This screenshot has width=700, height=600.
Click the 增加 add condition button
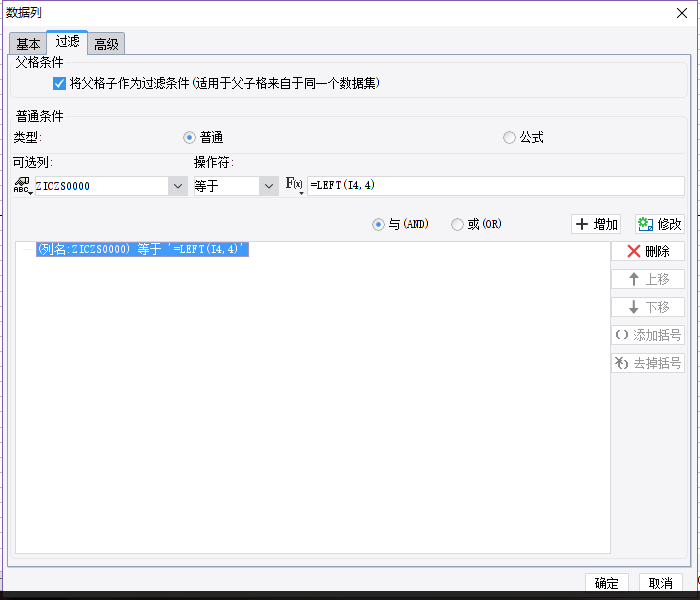pyautogui.click(x=596, y=224)
